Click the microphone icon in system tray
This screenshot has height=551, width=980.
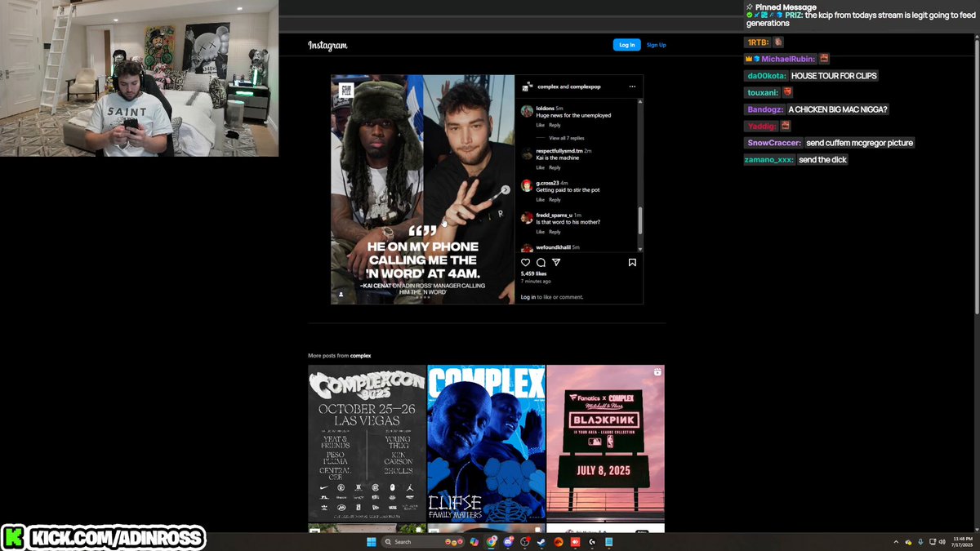pos(920,542)
